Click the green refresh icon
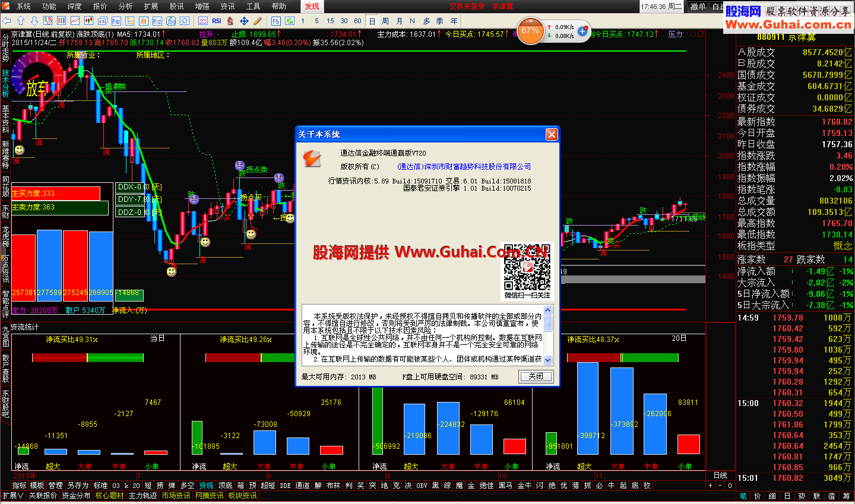Image resolution: width=855 pixels, height=504 pixels. [x=290, y=21]
